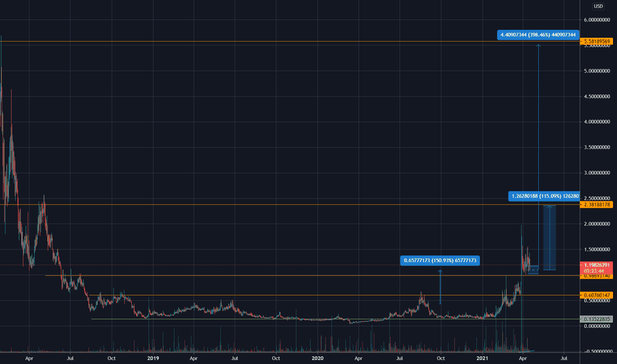The image size is (617, 364).
Task: Click the 2021 label on time axis
Action: click(482, 358)
